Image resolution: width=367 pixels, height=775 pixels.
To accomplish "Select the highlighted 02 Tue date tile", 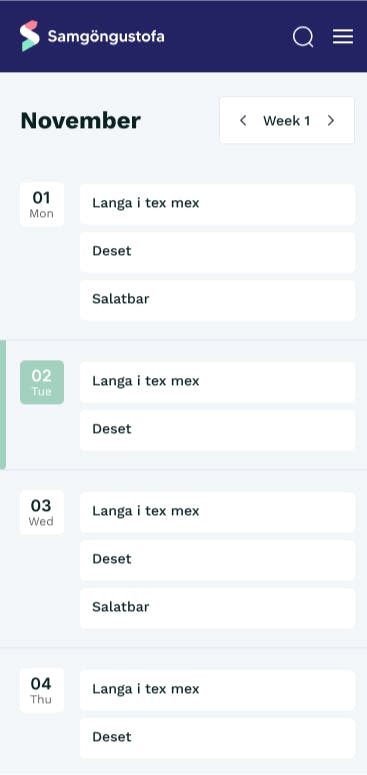I will (42, 383).
